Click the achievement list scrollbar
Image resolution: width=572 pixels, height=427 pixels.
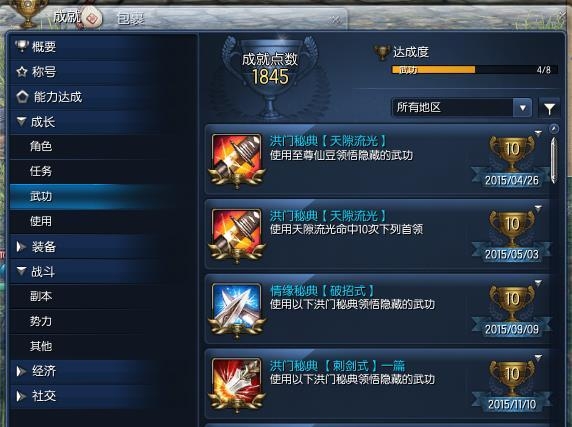(x=554, y=160)
